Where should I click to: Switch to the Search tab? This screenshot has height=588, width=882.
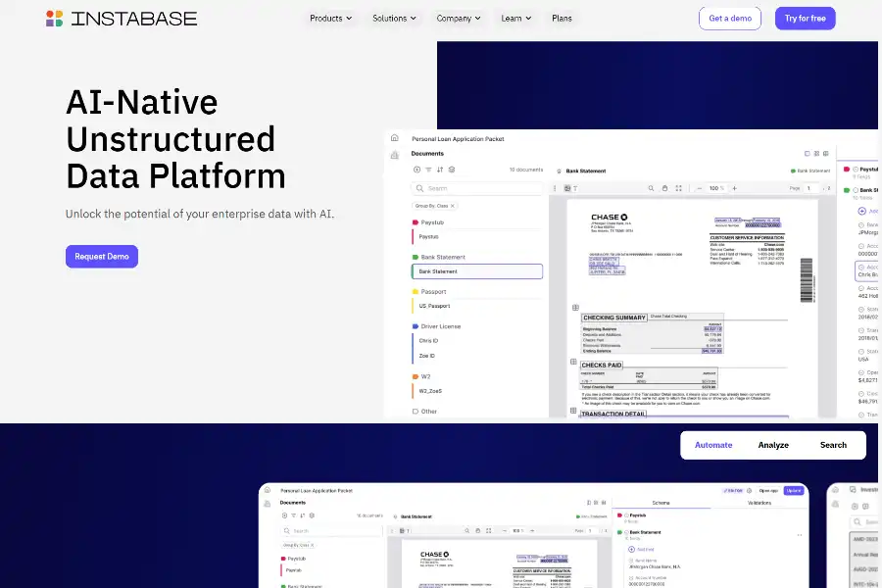(x=833, y=445)
